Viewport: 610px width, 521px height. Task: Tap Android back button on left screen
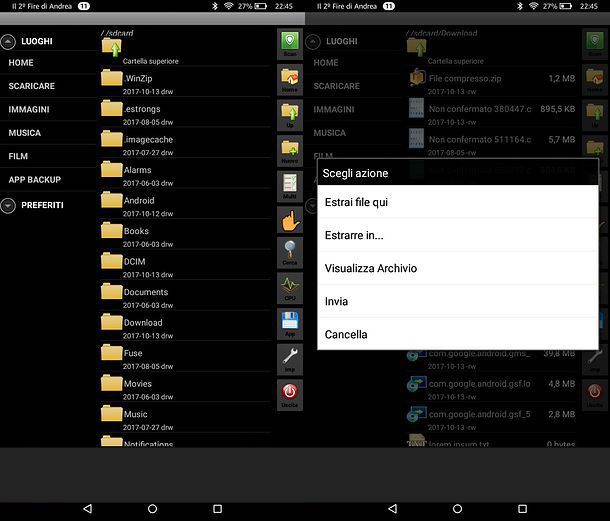(x=88, y=509)
